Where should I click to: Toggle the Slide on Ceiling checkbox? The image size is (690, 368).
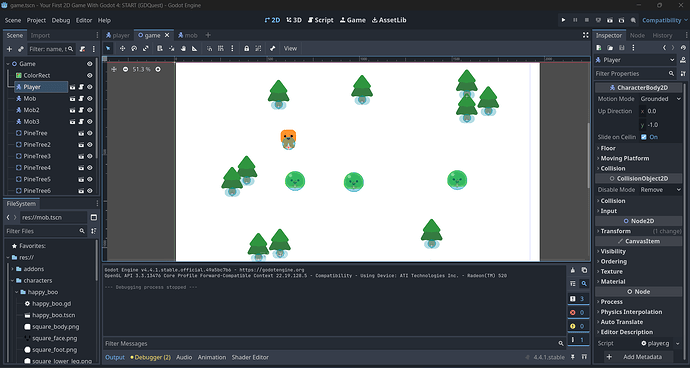[644, 137]
